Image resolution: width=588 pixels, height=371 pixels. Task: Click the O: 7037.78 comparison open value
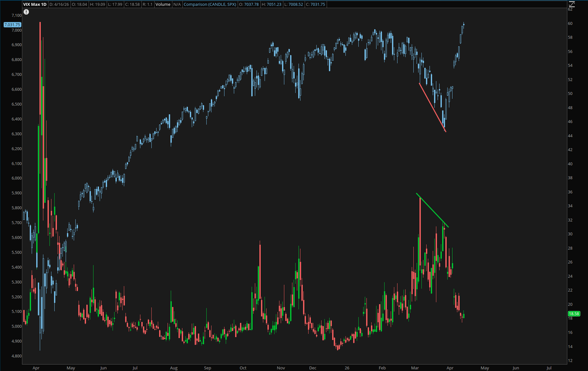click(249, 4)
